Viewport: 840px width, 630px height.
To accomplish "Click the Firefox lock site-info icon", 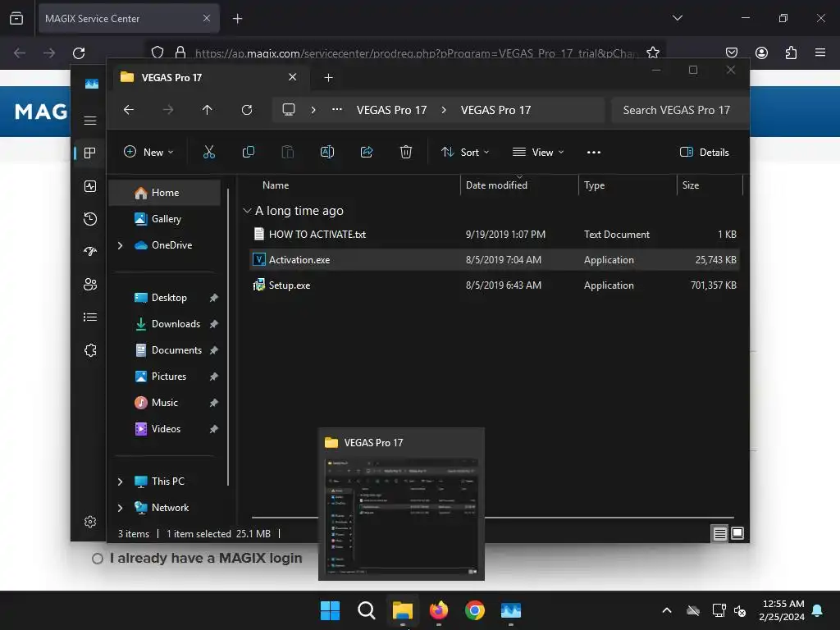I will click(x=180, y=52).
